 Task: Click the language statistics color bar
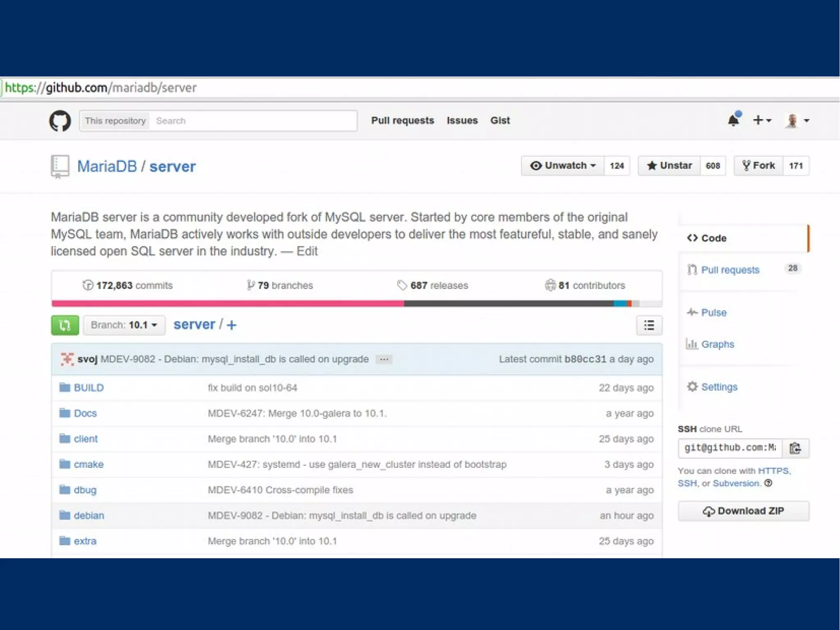pos(356,304)
